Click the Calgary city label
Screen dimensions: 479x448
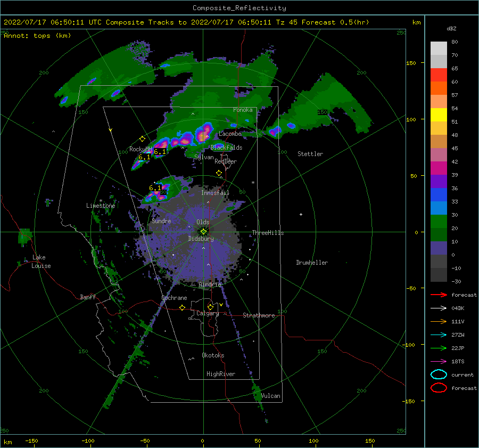pyautogui.click(x=208, y=313)
